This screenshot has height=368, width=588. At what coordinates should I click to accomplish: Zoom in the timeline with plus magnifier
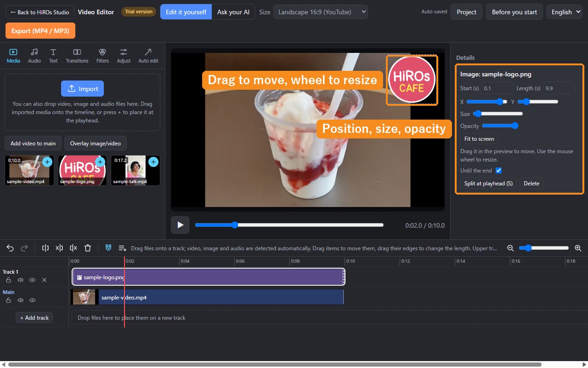coord(578,248)
